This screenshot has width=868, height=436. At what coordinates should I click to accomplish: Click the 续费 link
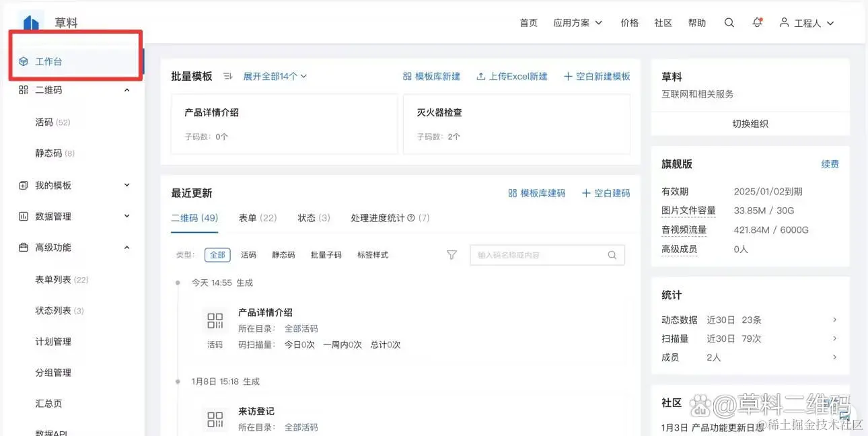click(830, 164)
